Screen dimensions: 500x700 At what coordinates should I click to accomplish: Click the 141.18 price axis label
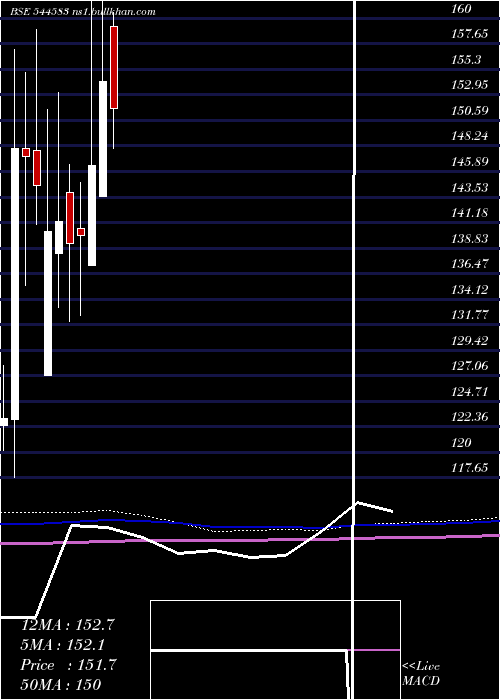point(470,213)
